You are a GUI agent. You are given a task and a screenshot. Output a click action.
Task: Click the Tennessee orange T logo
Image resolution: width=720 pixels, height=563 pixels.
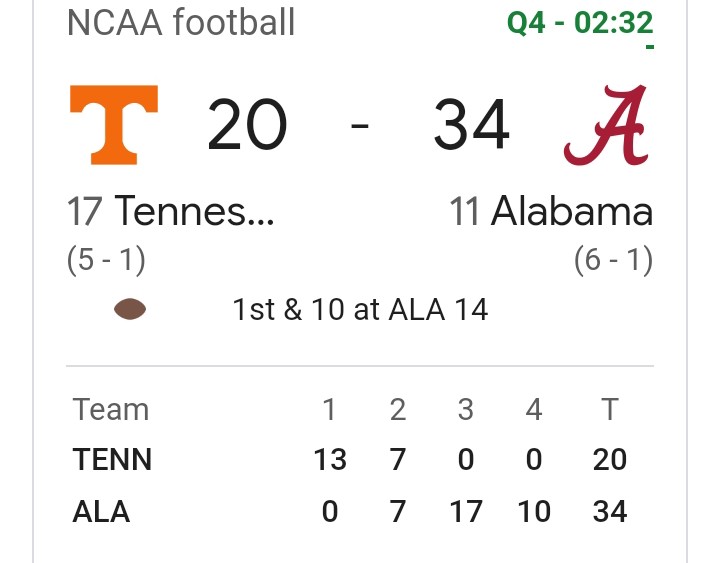(114, 124)
